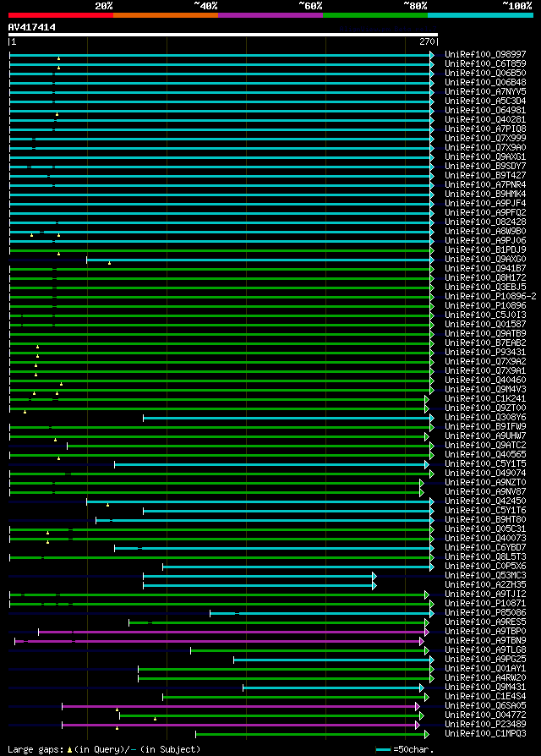Screen dimensions: 541x756
Task: Select hit UniRef100_B9SDY7
Action: tap(485, 167)
